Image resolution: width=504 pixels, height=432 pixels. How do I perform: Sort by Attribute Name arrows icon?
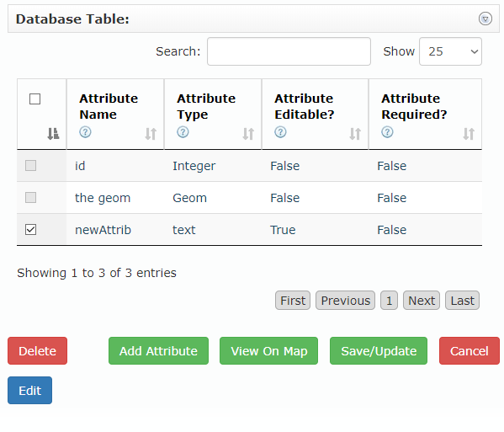pyautogui.click(x=151, y=134)
